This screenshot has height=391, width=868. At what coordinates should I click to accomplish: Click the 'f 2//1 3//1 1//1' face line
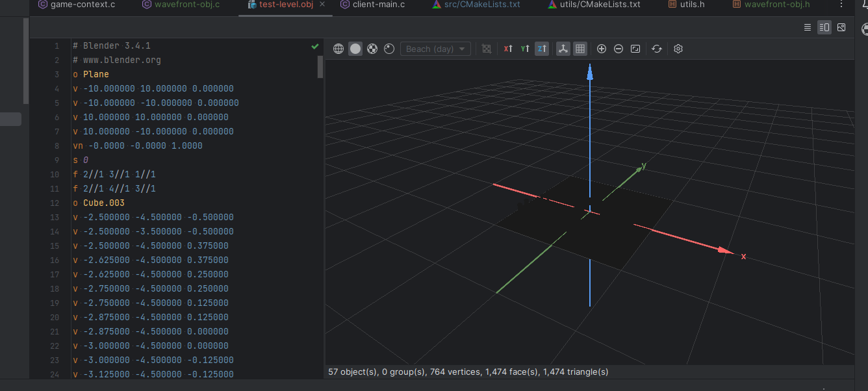pos(114,174)
